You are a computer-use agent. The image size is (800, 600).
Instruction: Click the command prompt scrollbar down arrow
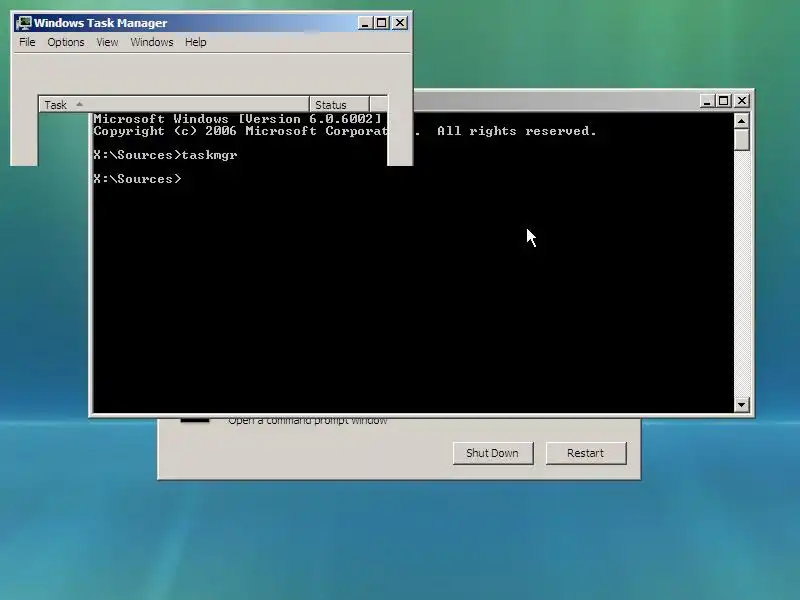pyautogui.click(x=741, y=405)
